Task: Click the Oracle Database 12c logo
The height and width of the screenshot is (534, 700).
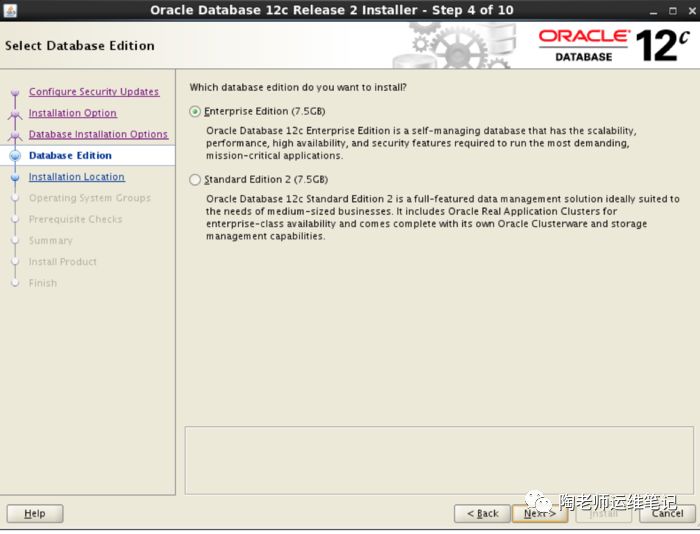Action: point(614,45)
